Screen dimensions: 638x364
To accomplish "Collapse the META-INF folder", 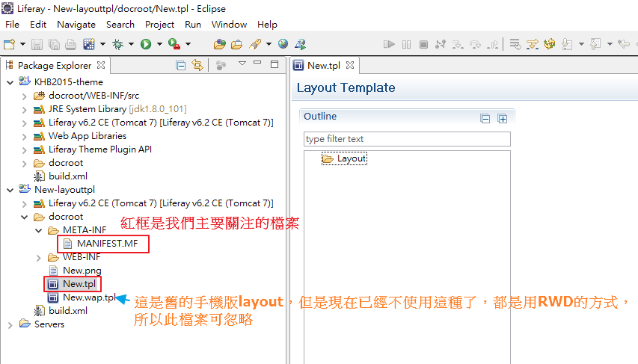I will coord(39,231).
